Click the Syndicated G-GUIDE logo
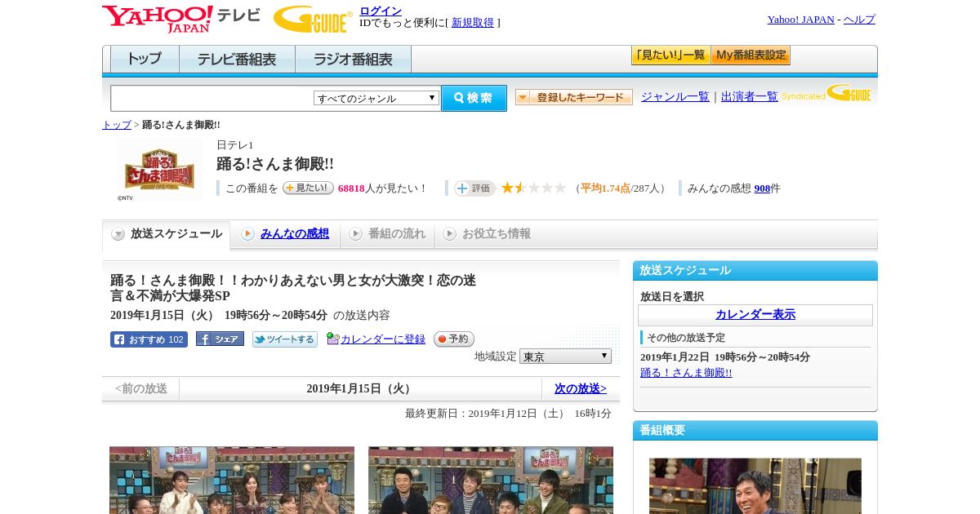 (826, 93)
